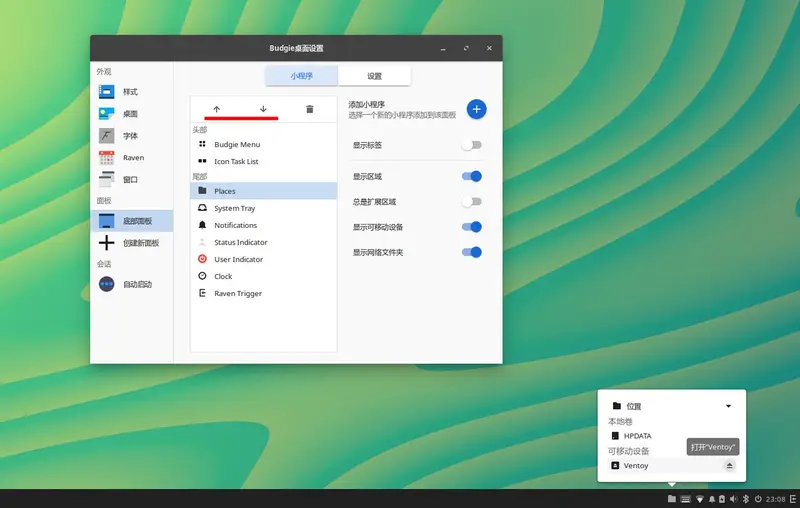This screenshot has width=800, height=508.
Task: Turn off the 显示区域 switch
Action: [471, 177]
